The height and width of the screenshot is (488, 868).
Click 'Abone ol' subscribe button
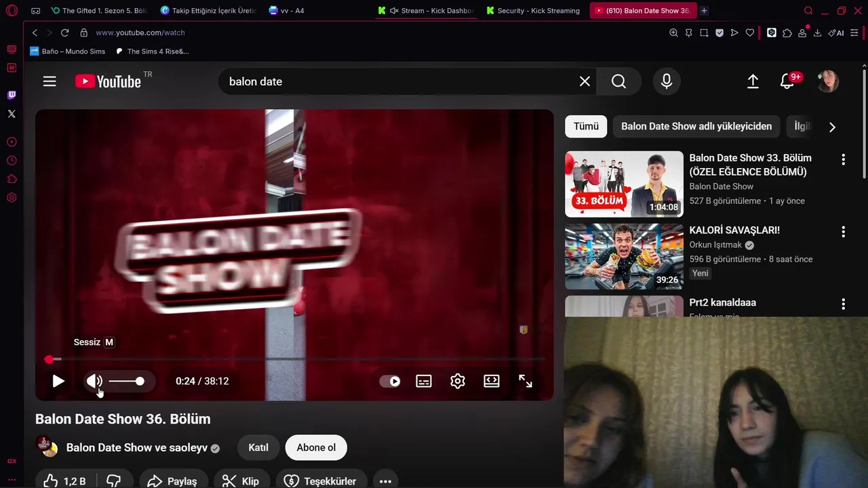[x=316, y=447]
